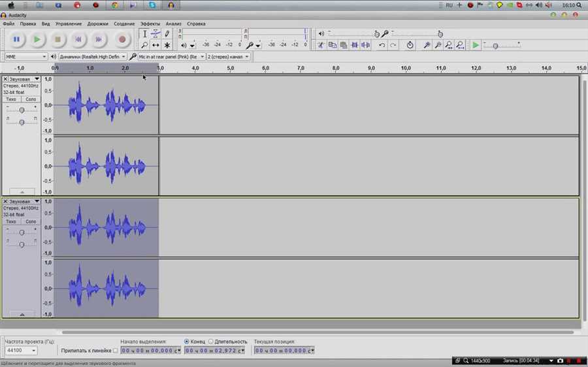Click the green Play button in transport toolbar

(37, 40)
